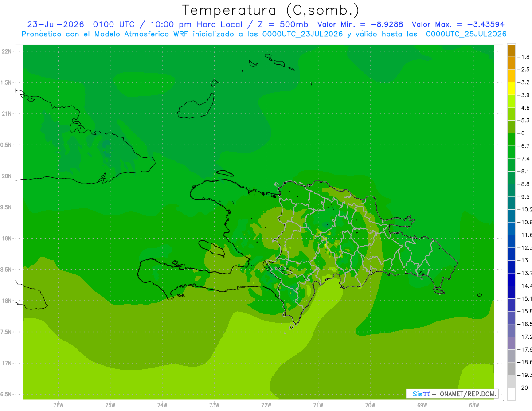532x411 pixels.
Task: Click the "-3.9" legend value
Action: point(524,95)
